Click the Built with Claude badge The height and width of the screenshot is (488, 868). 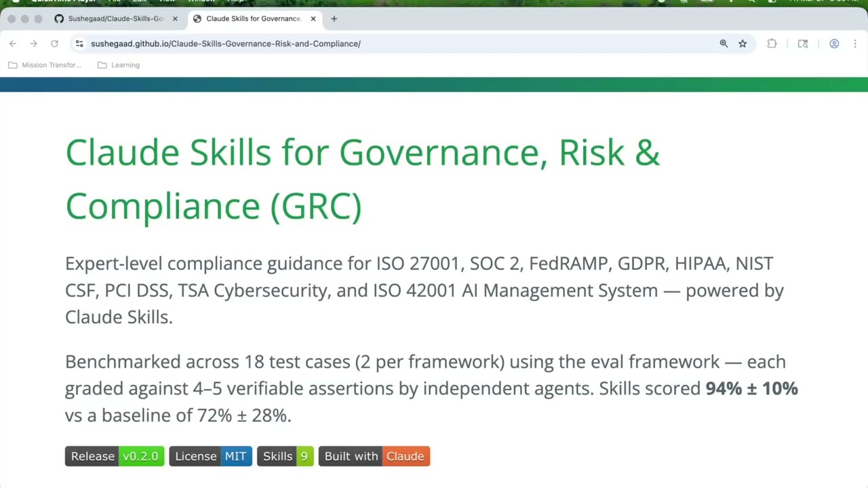374,456
